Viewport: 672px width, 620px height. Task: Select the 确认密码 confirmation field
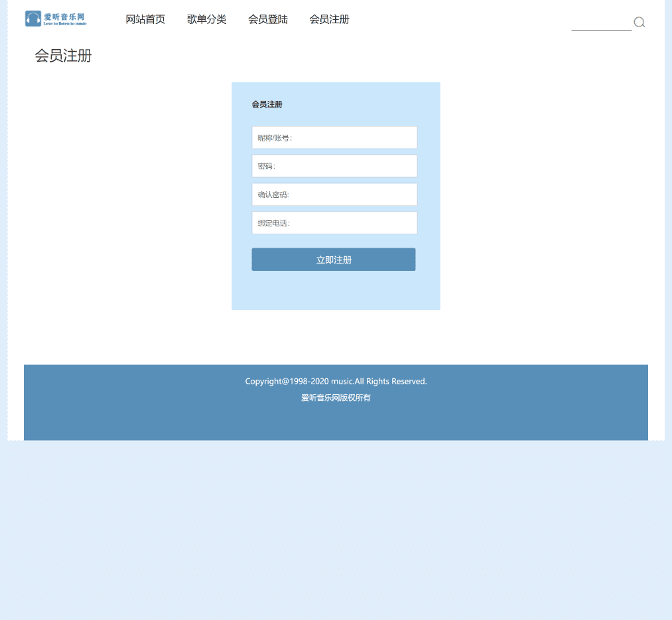coord(334,194)
